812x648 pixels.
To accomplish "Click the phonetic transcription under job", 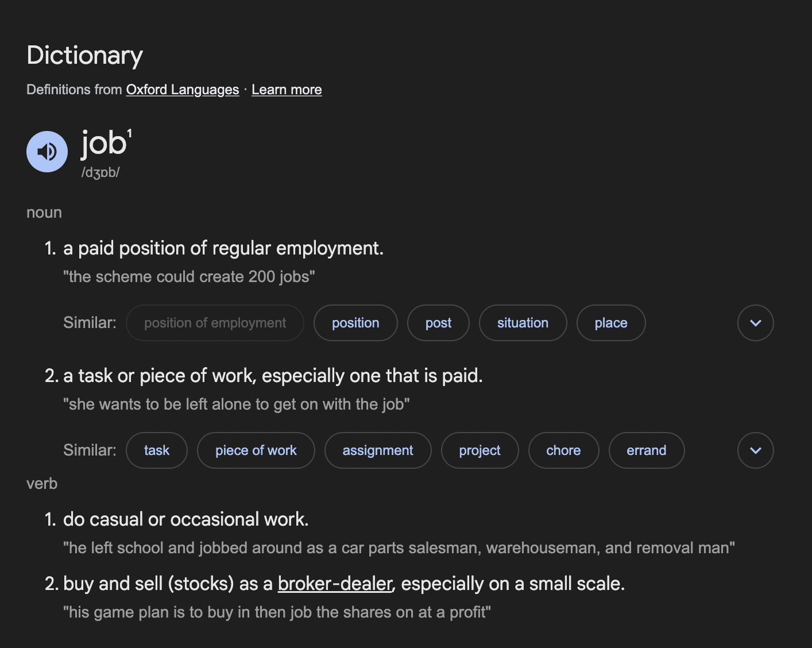I will [100, 172].
